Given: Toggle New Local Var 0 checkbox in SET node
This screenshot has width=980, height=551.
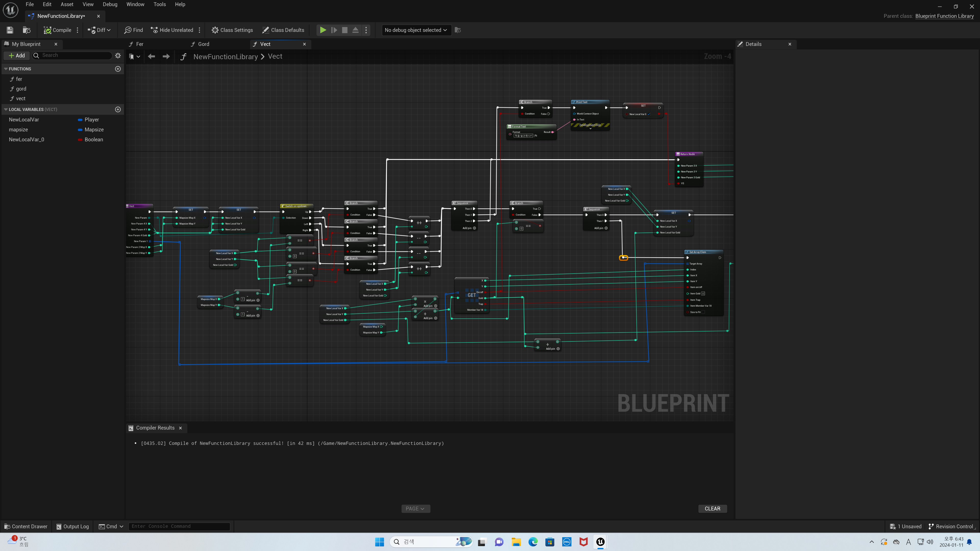Looking at the screenshot, I should [x=649, y=114].
